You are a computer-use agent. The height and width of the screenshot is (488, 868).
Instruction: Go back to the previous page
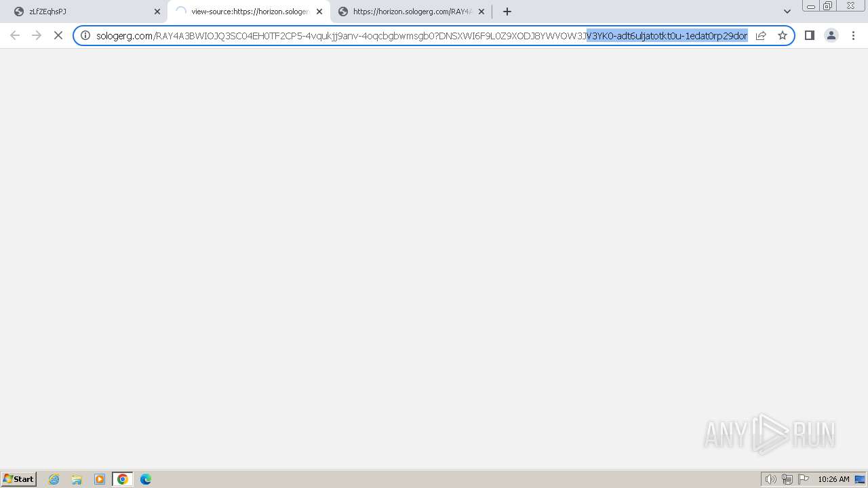point(15,35)
